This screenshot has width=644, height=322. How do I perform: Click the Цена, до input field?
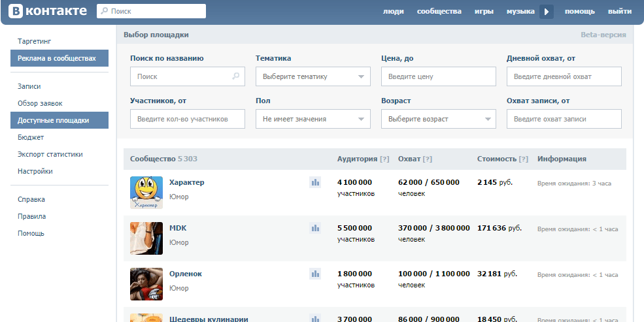(x=439, y=76)
